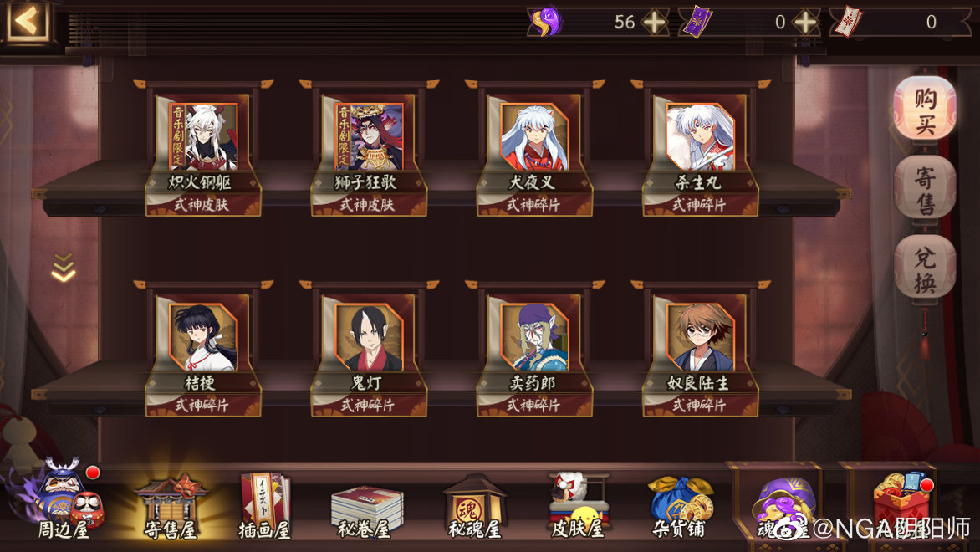Image resolution: width=980 pixels, height=552 pixels.
Task: Add more purple magatama currency
Action: coord(654,23)
